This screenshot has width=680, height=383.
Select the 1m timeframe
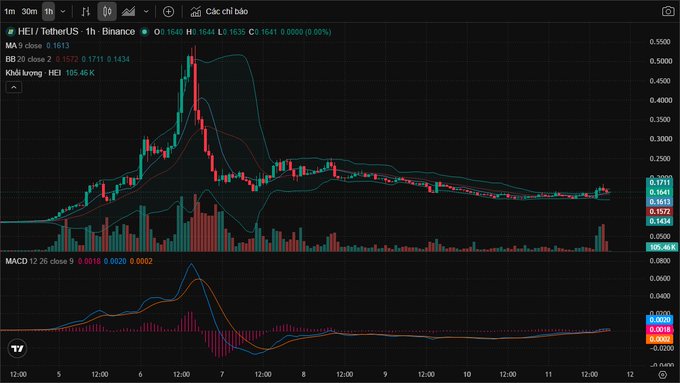click(x=10, y=12)
